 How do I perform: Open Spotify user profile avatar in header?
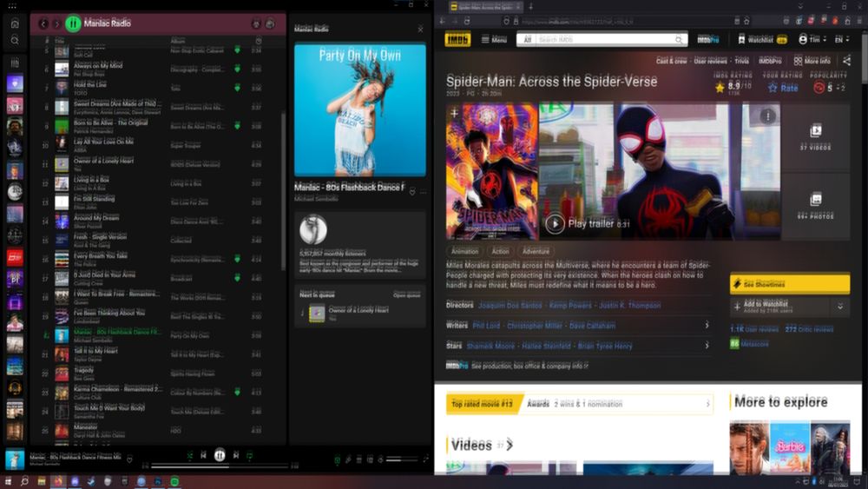(x=270, y=23)
